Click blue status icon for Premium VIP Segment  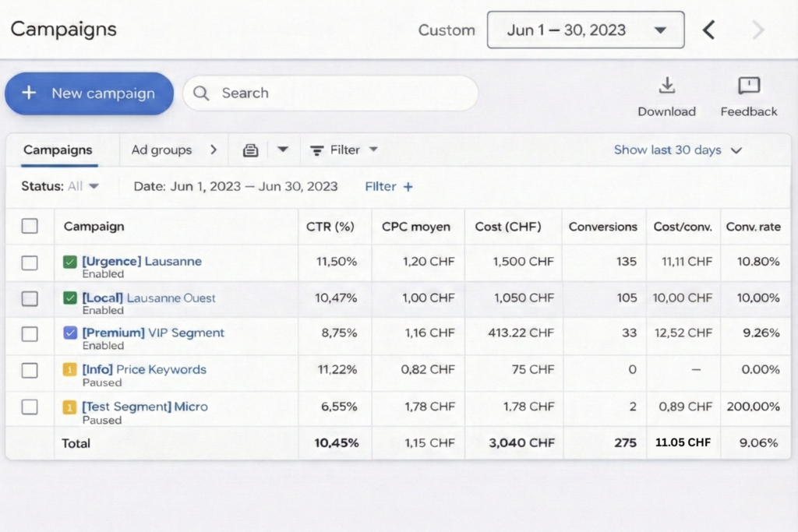[70, 333]
